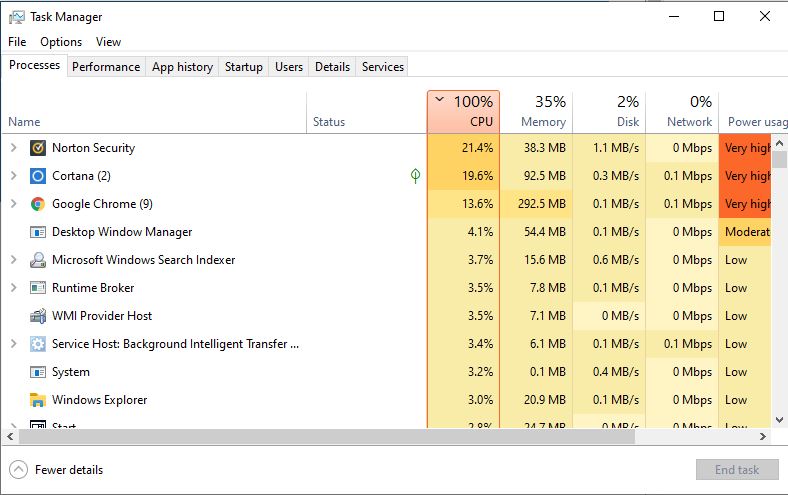
Task: Select the Desktop Window Manager row name
Action: 122,232
